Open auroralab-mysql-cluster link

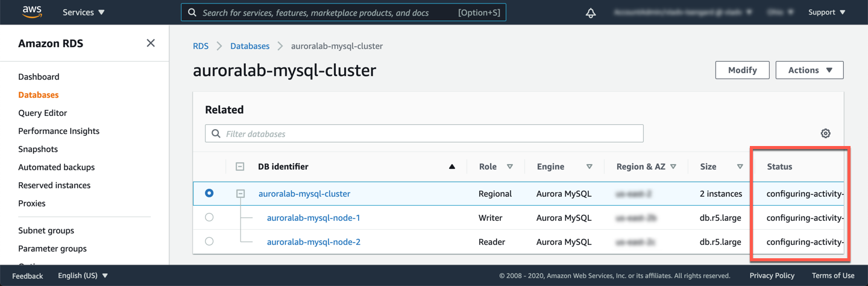pos(304,194)
